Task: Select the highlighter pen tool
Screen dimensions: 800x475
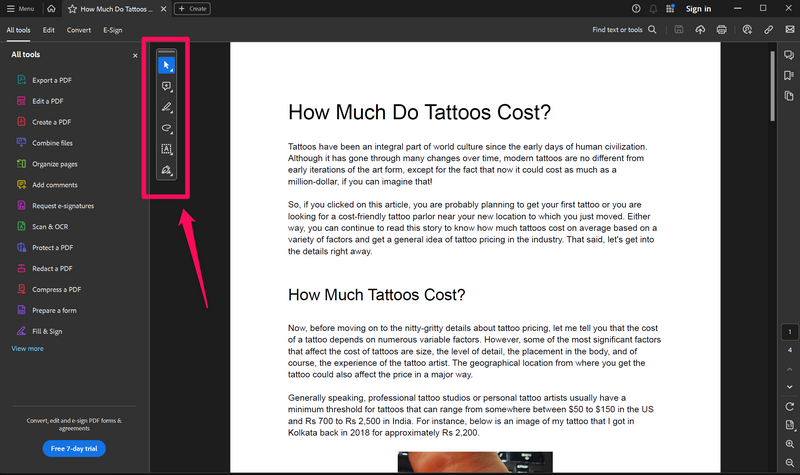Action: point(167,108)
